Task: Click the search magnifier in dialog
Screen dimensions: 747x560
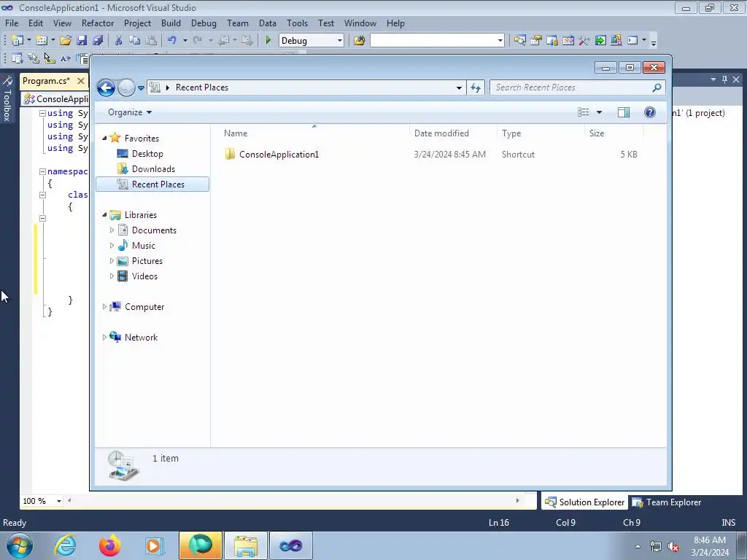Action: pyautogui.click(x=657, y=87)
